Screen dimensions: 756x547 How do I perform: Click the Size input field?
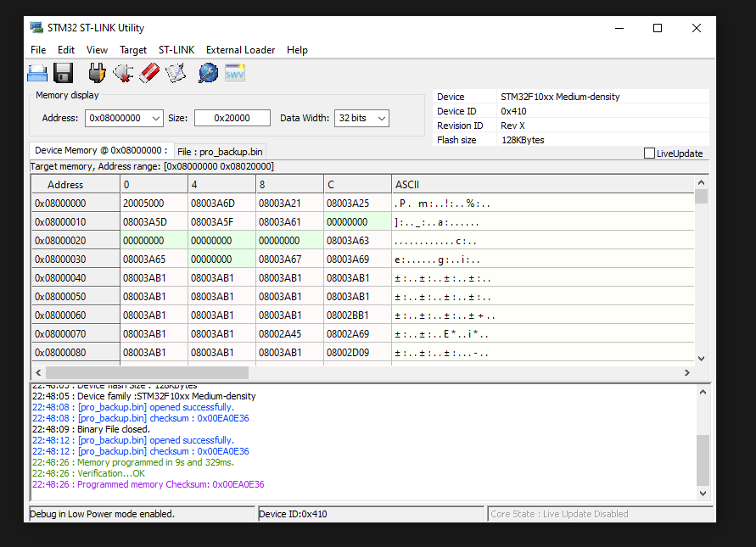[x=232, y=119]
